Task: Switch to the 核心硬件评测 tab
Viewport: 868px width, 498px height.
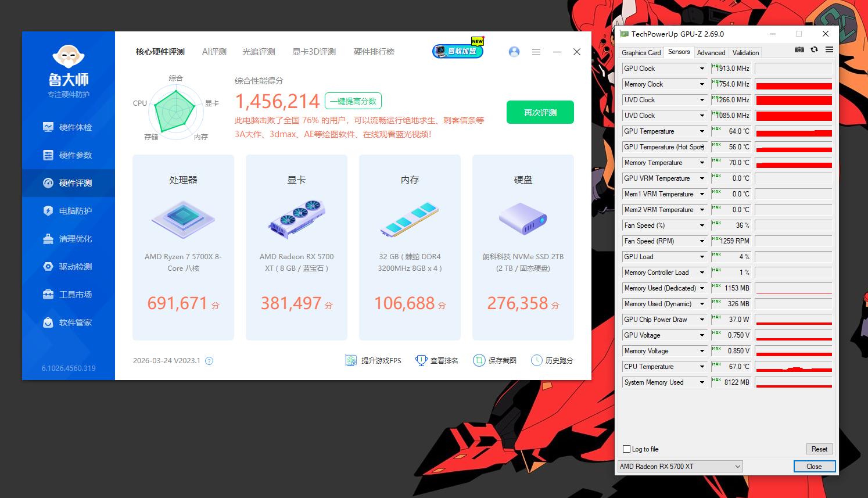Action: click(x=160, y=52)
